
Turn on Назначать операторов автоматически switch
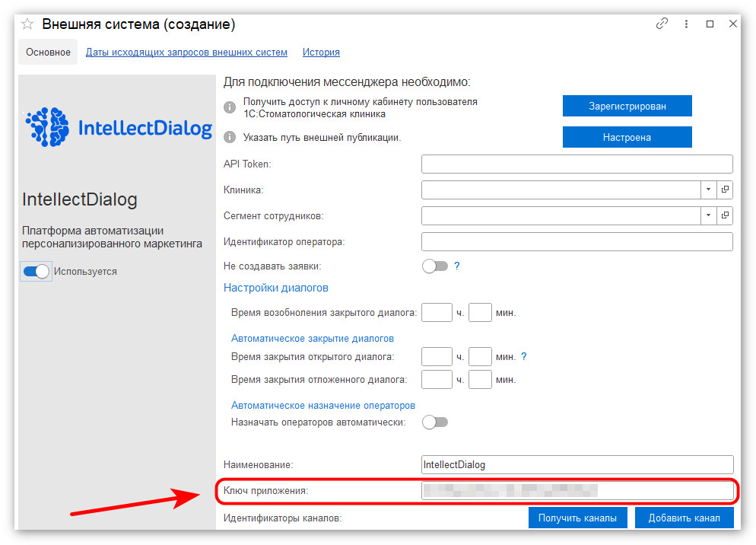click(x=435, y=422)
